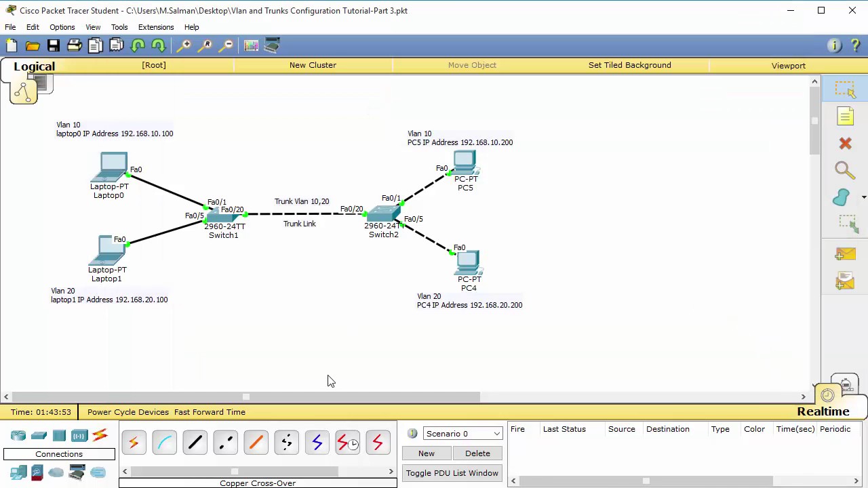Select the Connections lightning category
868x488 pixels.
click(x=100, y=435)
